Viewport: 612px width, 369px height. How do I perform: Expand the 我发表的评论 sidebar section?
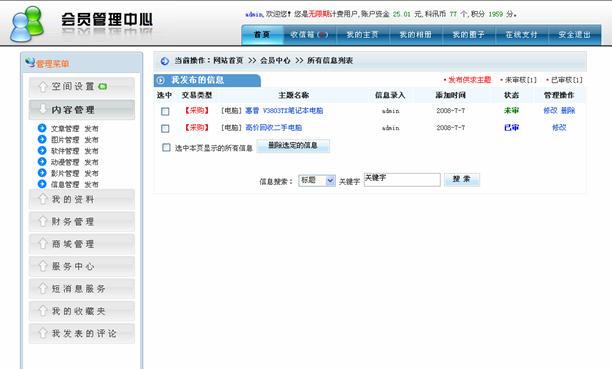coord(82,333)
